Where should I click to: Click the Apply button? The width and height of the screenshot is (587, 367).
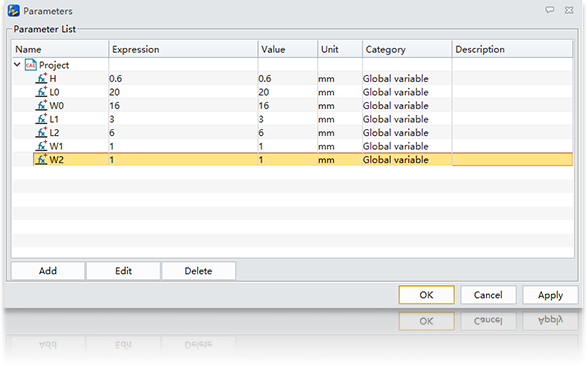click(x=550, y=295)
